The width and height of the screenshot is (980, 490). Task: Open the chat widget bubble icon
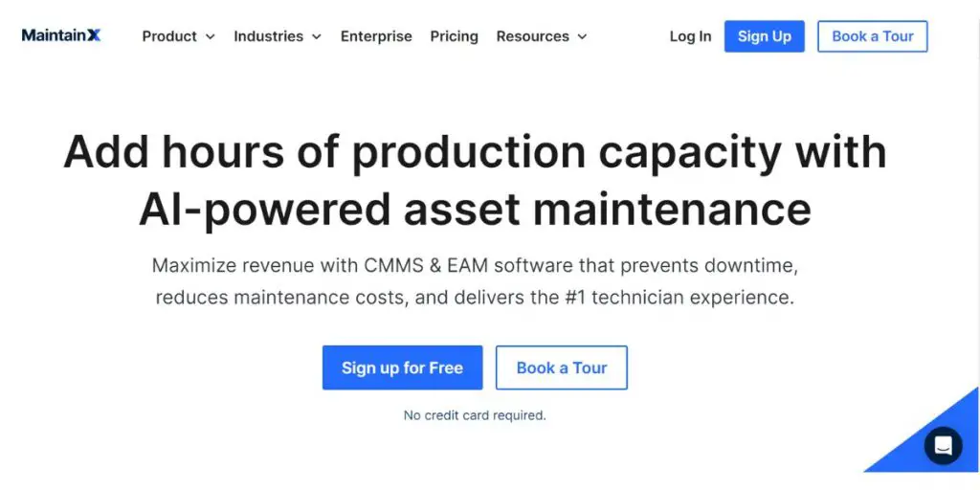(x=943, y=446)
